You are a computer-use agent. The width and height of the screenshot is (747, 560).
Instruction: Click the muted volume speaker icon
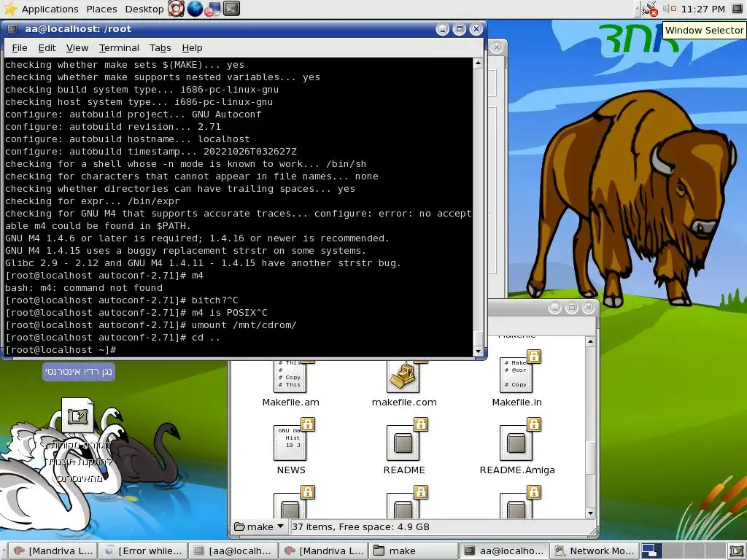[670, 9]
